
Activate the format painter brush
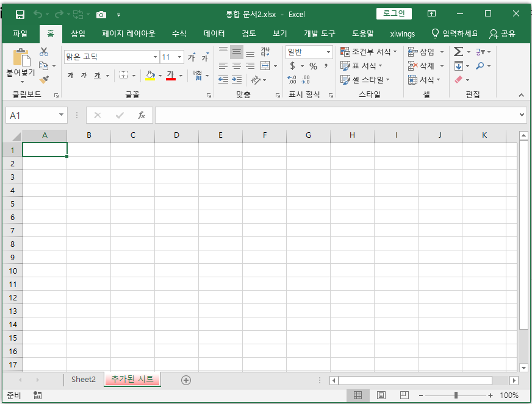coord(44,80)
